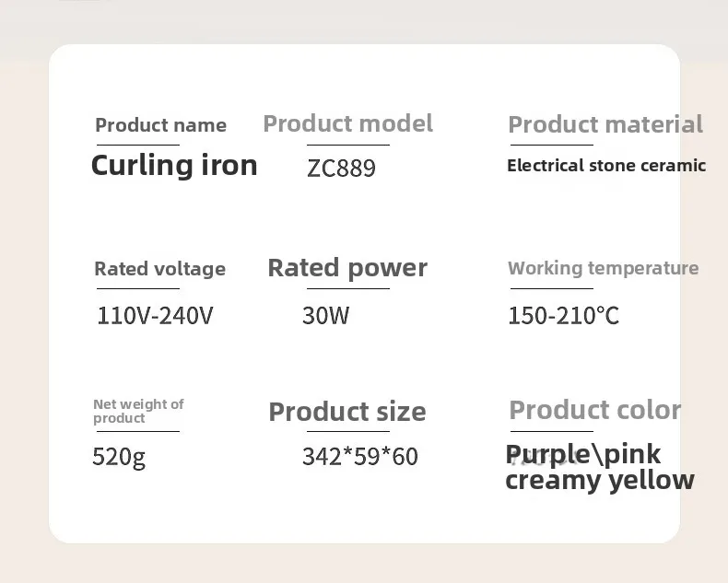Select the ZC889 model number
The width and height of the screenshot is (728, 583).
pos(341,169)
